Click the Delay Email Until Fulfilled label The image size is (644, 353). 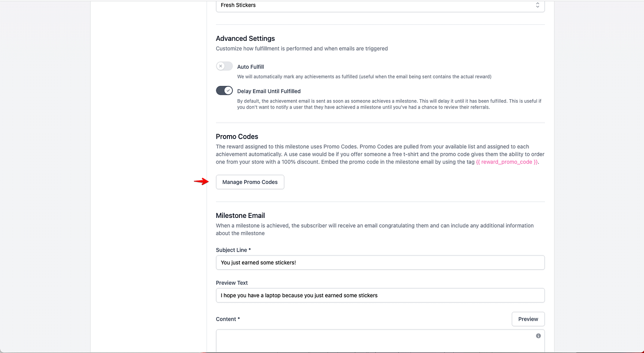[269, 91]
